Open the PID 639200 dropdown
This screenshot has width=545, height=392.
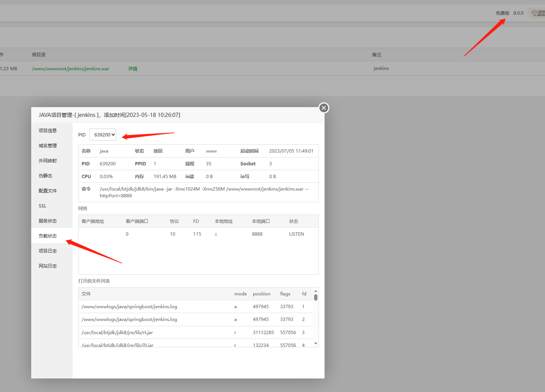(103, 135)
